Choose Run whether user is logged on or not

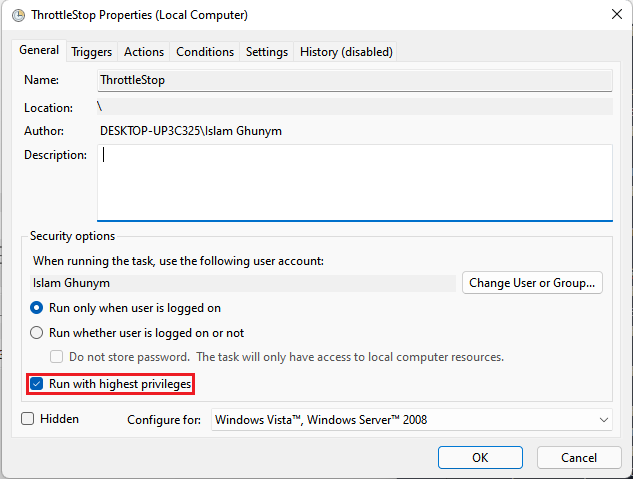click(37, 333)
